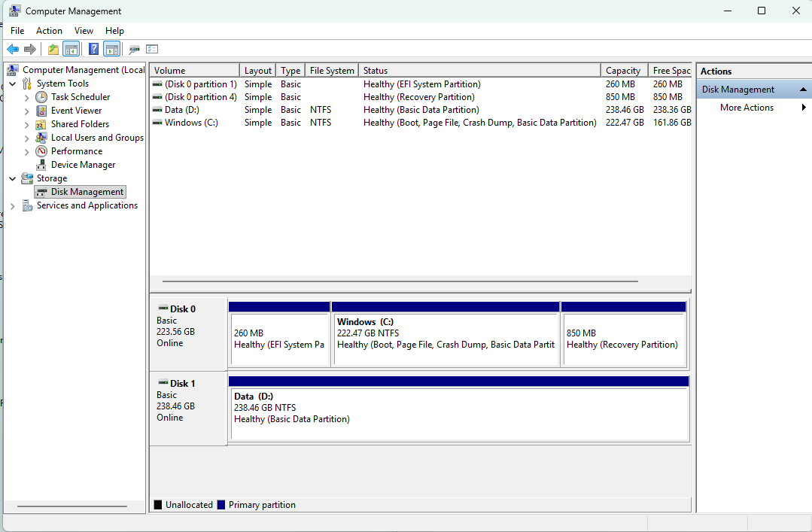Viewport: 812px width, 532px height.
Task: Open the View menu
Action: (x=84, y=31)
